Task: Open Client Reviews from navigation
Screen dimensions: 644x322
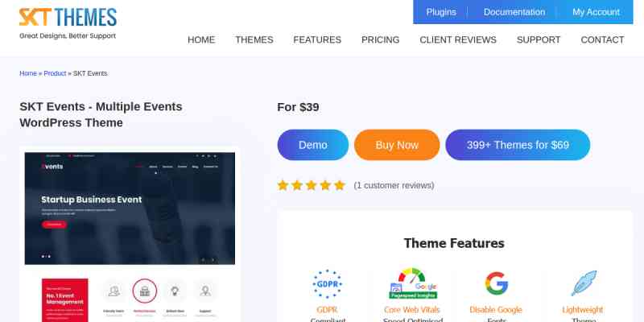Action: pos(458,39)
